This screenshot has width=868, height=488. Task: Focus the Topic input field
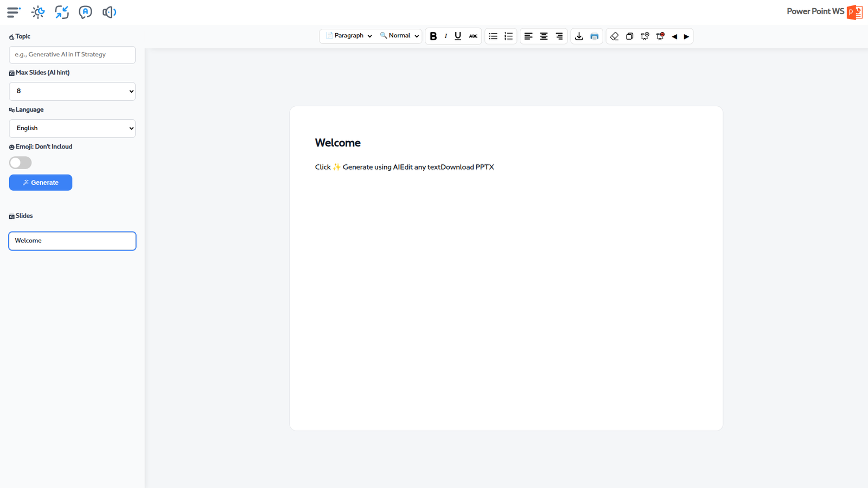pyautogui.click(x=72, y=55)
